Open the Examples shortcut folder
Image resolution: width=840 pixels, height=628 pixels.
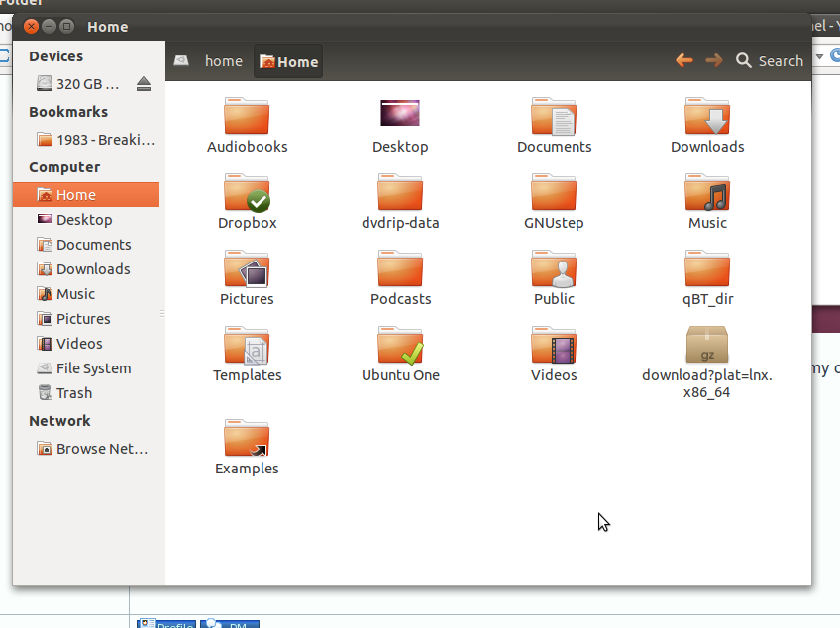pyautogui.click(x=247, y=448)
